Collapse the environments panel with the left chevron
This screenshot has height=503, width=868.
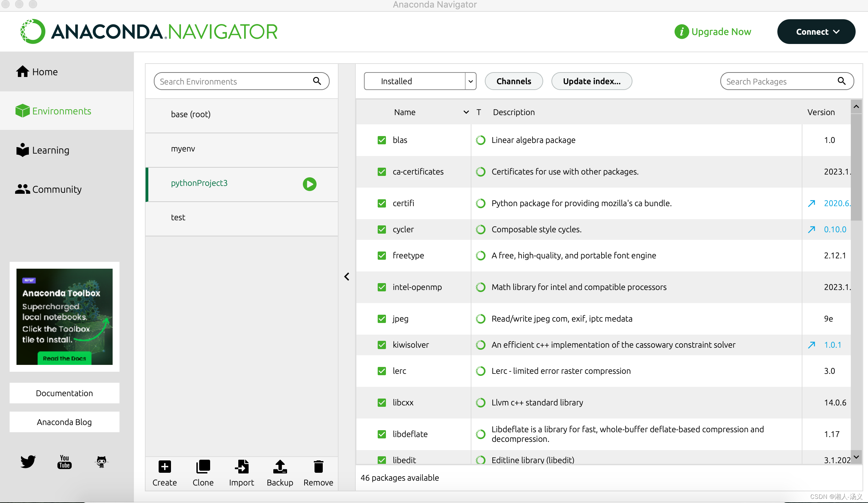point(346,277)
